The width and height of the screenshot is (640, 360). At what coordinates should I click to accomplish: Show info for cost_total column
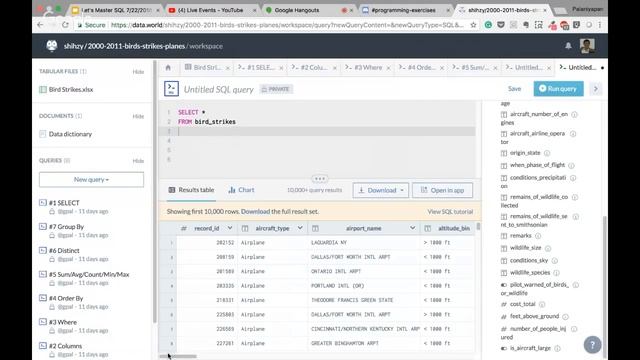click(x=542, y=304)
